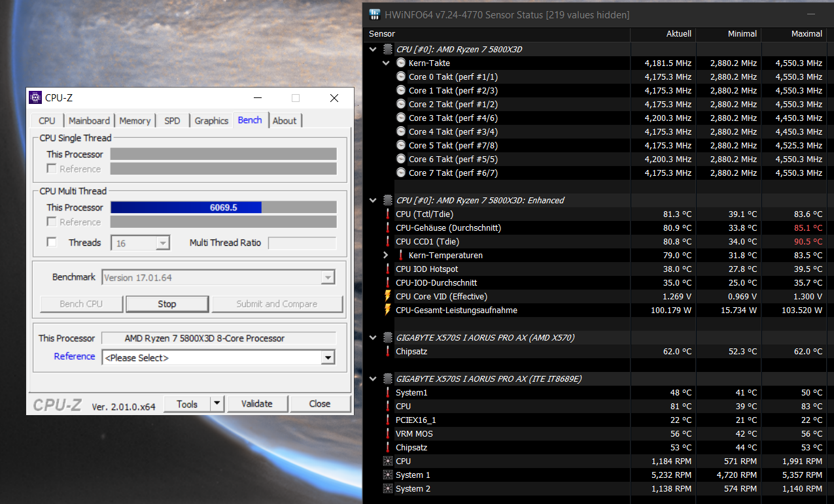The image size is (834, 504).
Task: Switch to the Memory tab
Action: pos(135,120)
